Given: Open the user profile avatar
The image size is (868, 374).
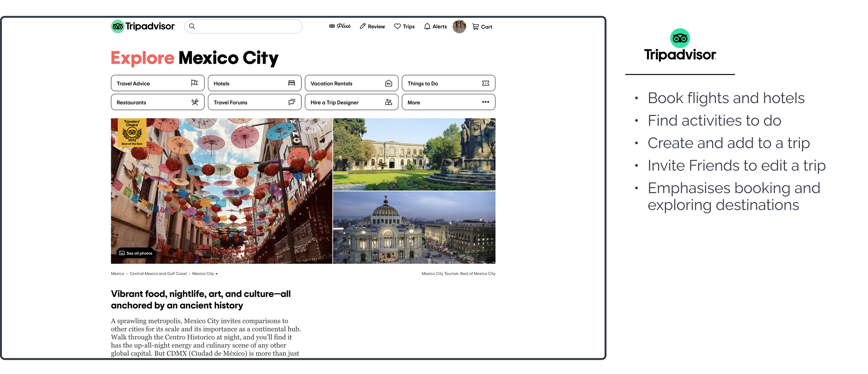Looking at the screenshot, I should [459, 26].
